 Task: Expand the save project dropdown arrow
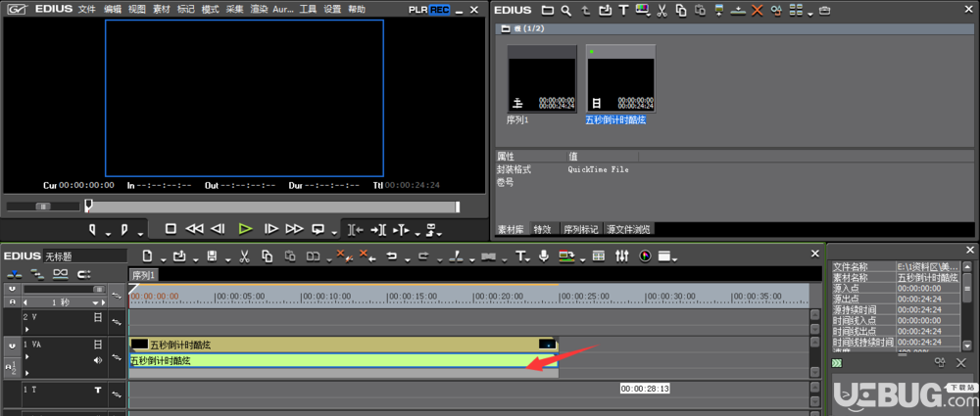pyautogui.click(x=227, y=258)
